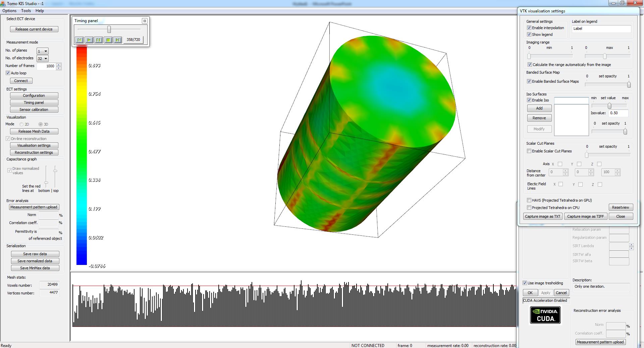The width and height of the screenshot is (644, 348).
Task: Click the Timing panel frame slider handle
Action: pyautogui.click(x=109, y=29)
